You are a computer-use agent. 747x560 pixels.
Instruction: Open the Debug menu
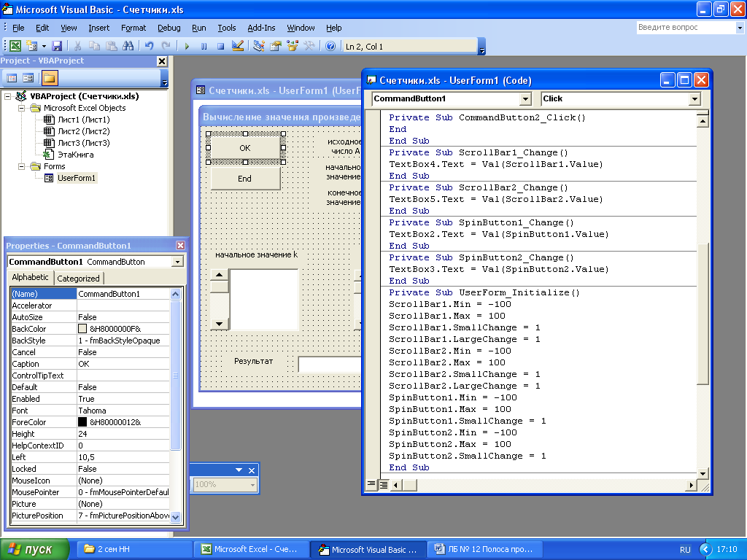pyautogui.click(x=169, y=28)
